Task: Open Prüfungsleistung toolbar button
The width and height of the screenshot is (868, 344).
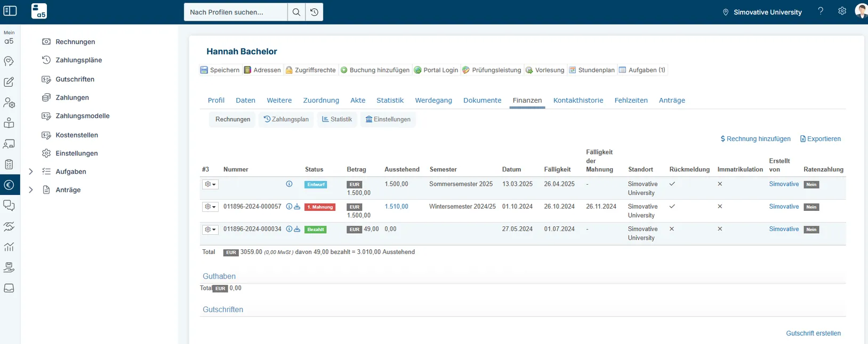Action: pyautogui.click(x=492, y=70)
